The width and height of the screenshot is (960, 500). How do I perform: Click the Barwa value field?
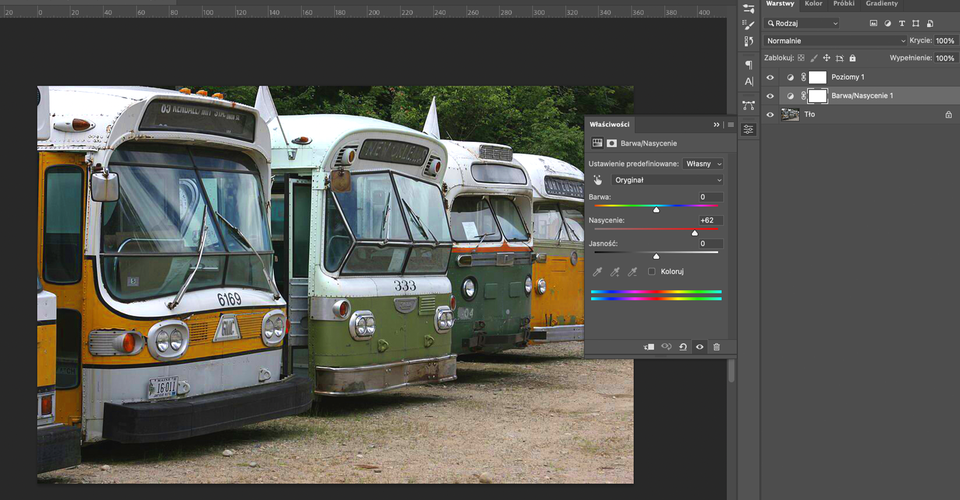tap(710, 197)
